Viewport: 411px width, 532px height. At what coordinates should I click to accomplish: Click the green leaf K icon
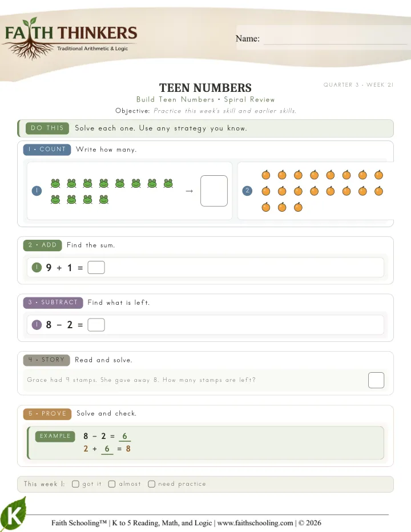[x=13, y=514]
